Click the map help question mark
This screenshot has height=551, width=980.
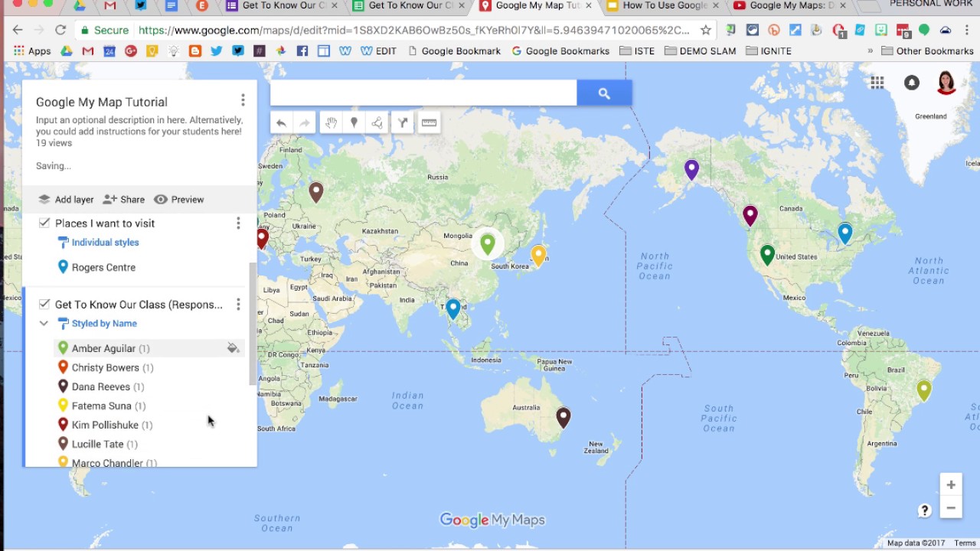tap(924, 510)
